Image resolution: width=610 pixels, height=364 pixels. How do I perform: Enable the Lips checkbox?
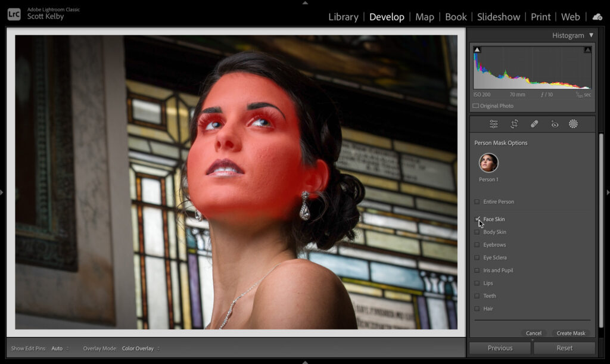pos(477,284)
